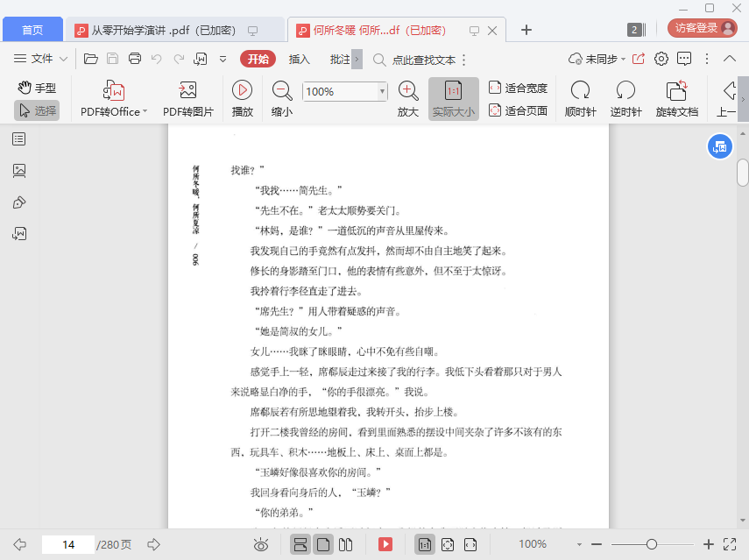Enable two-page view
Image resolution: width=749 pixels, height=560 pixels.
[x=345, y=544]
